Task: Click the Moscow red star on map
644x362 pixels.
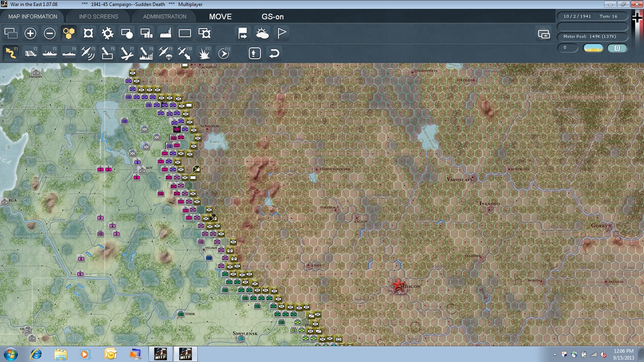Action: [398, 285]
